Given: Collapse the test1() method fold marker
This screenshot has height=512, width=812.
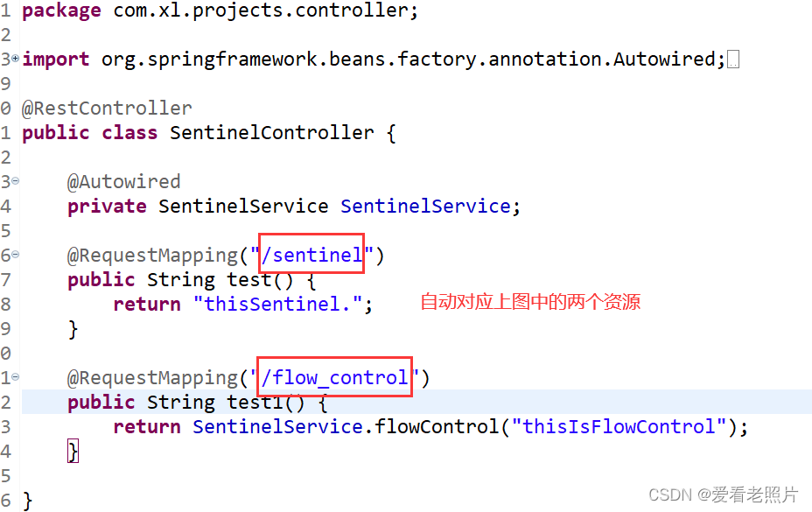Looking at the screenshot, I should [x=16, y=377].
